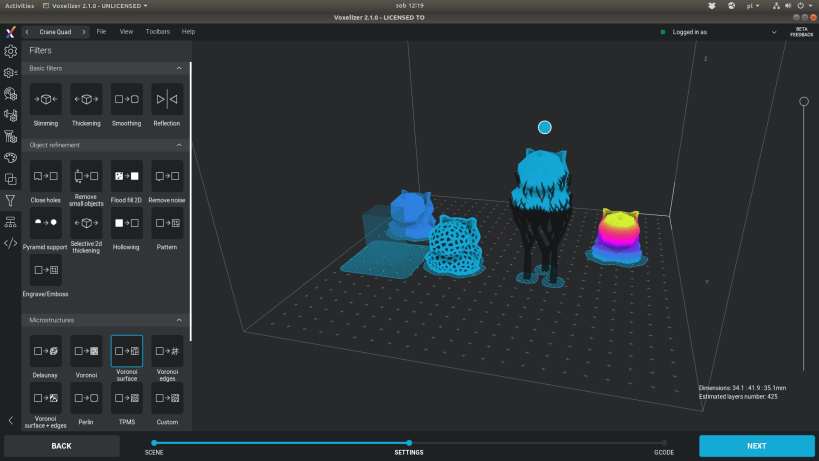Open the Toolbars menu
The width and height of the screenshot is (819, 461).
tap(158, 32)
